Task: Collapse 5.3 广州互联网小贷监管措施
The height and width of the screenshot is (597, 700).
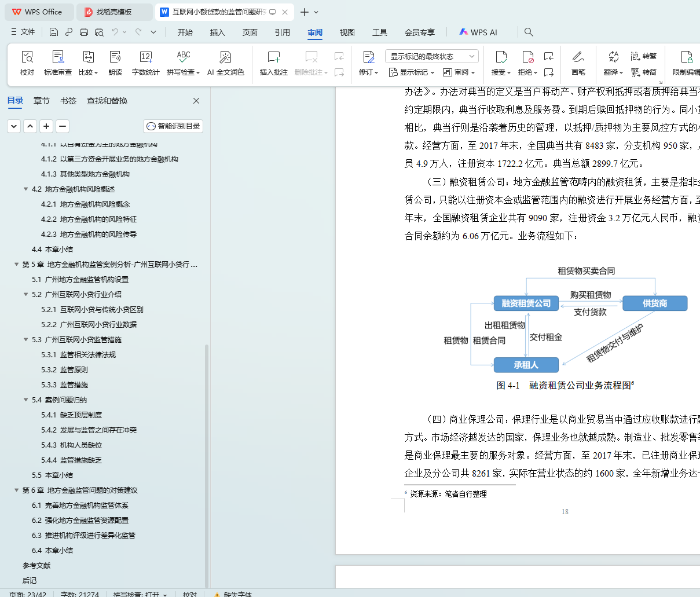Action: point(26,340)
